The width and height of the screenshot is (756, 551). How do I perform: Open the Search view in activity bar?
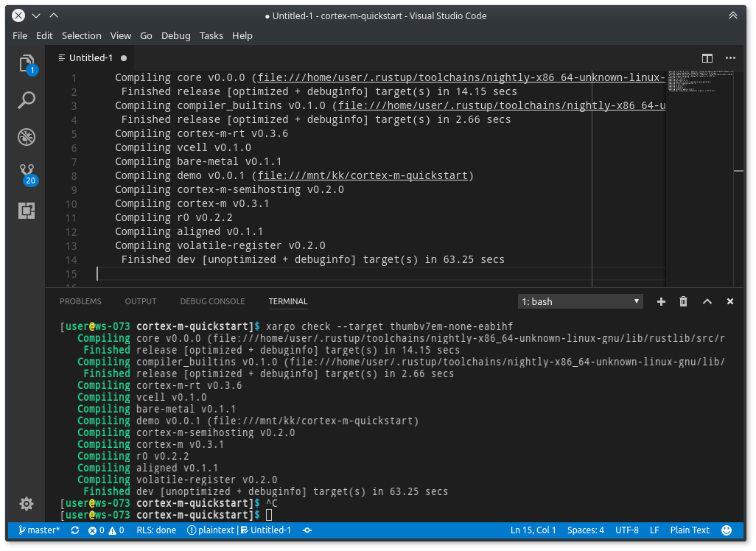point(27,100)
